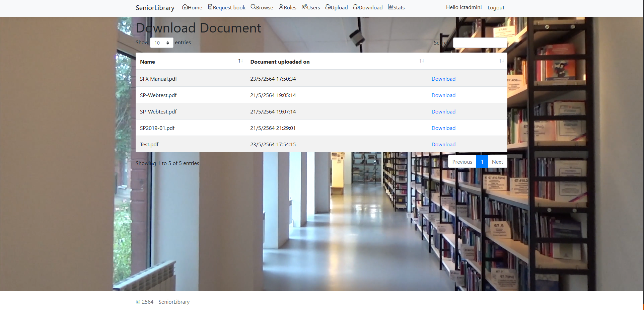
Task: Click the date 23/5/2564 17:50:34
Action: click(273, 79)
